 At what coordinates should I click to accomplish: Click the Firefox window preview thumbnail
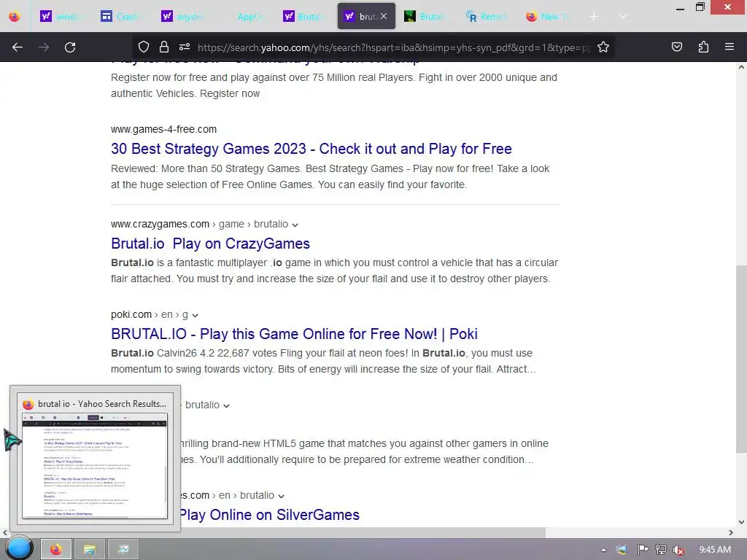point(95,466)
